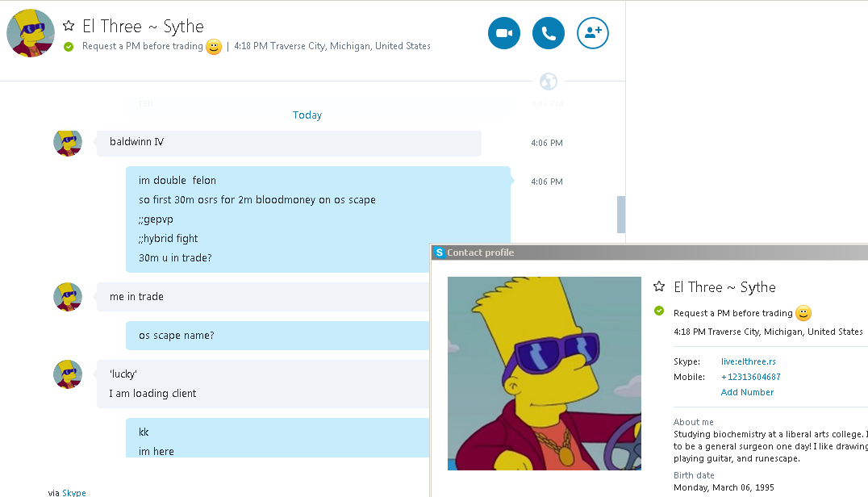Click birth date 'Monday, March 06, 1995'
868x497 pixels.
[724, 487]
